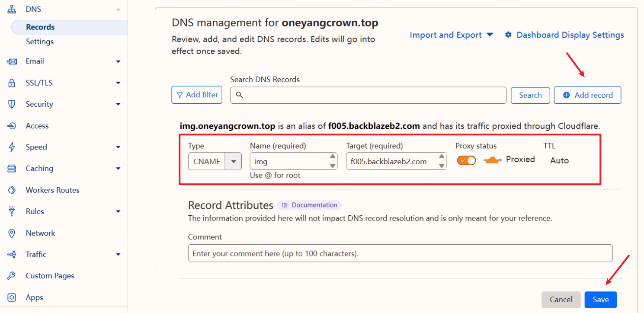Open the record Type CNAME dropdown

[x=234, y=162]
